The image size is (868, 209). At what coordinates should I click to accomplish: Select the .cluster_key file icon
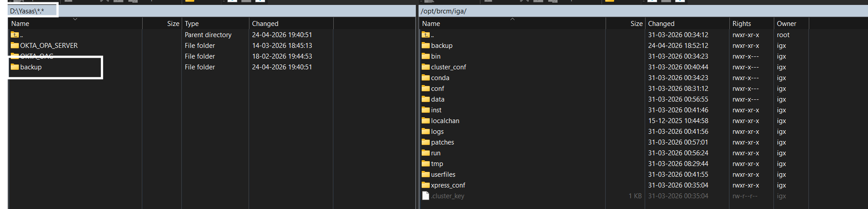(x=426, y=196)
